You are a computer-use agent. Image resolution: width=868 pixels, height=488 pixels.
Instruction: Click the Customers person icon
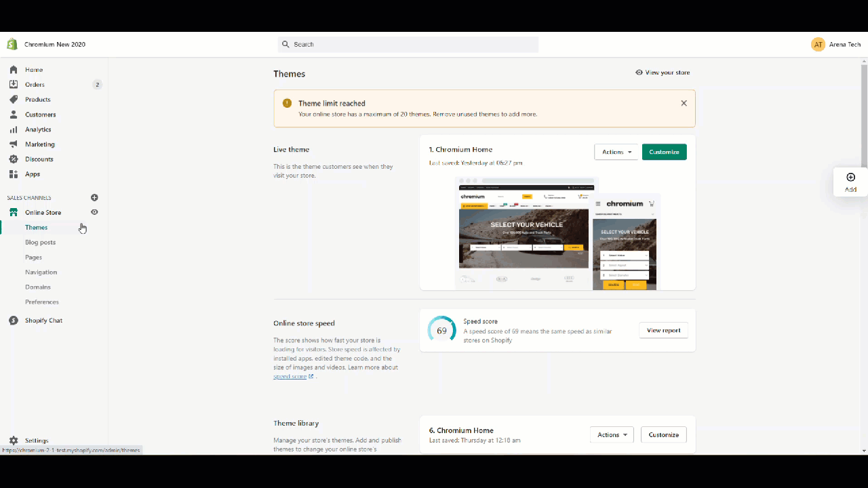14,115
